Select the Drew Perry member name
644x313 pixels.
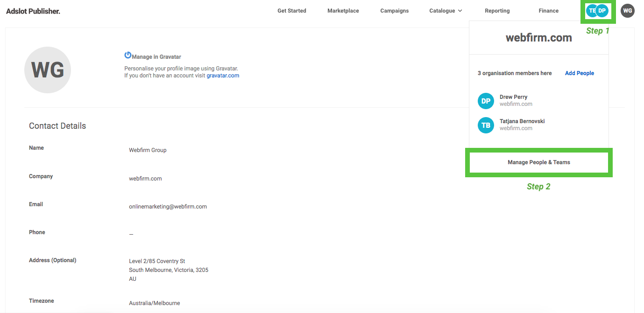point(513,97)
